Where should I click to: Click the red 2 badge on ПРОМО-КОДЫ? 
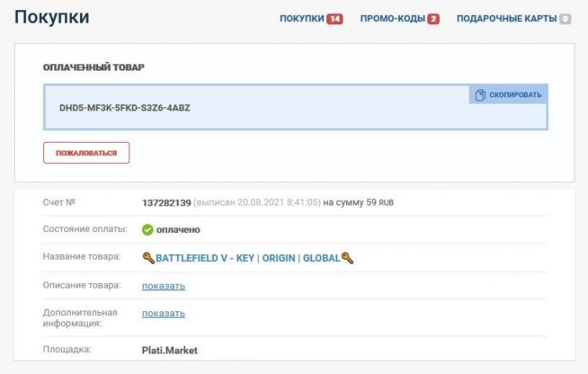433,19
